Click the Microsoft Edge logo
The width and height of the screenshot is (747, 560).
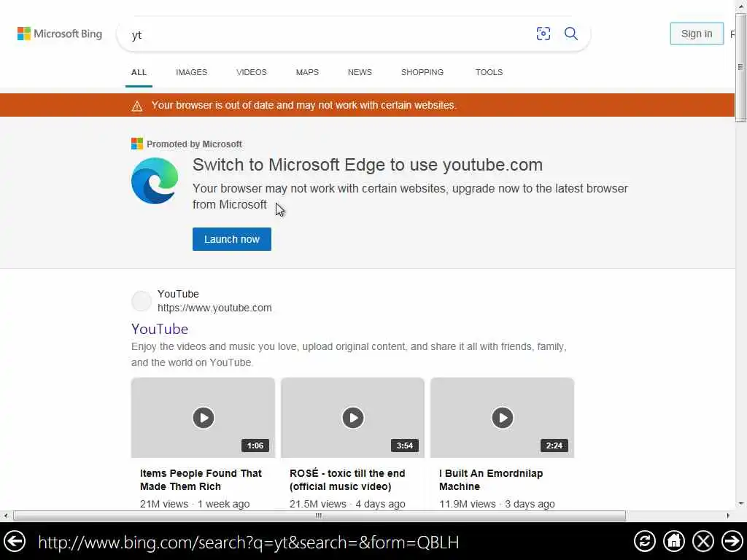[155, 181]
